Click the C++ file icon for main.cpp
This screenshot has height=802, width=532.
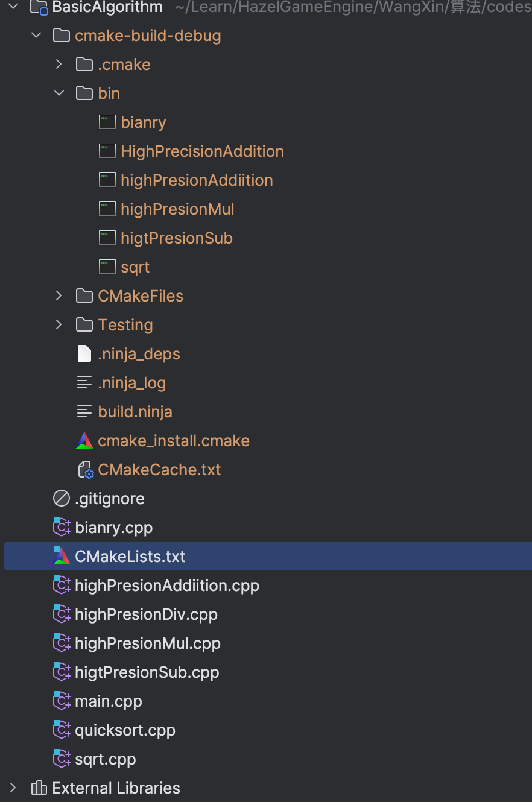point(62,701)
